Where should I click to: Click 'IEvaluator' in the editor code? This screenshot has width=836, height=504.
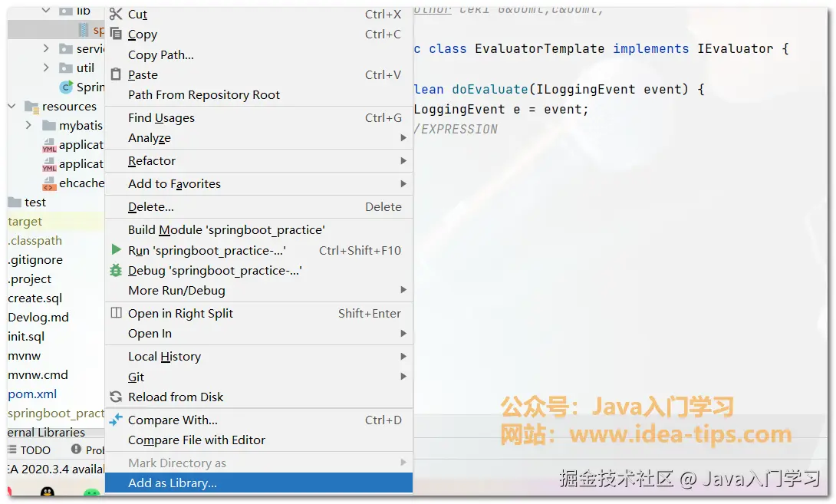pyautogui.click(x=736, y=48)
